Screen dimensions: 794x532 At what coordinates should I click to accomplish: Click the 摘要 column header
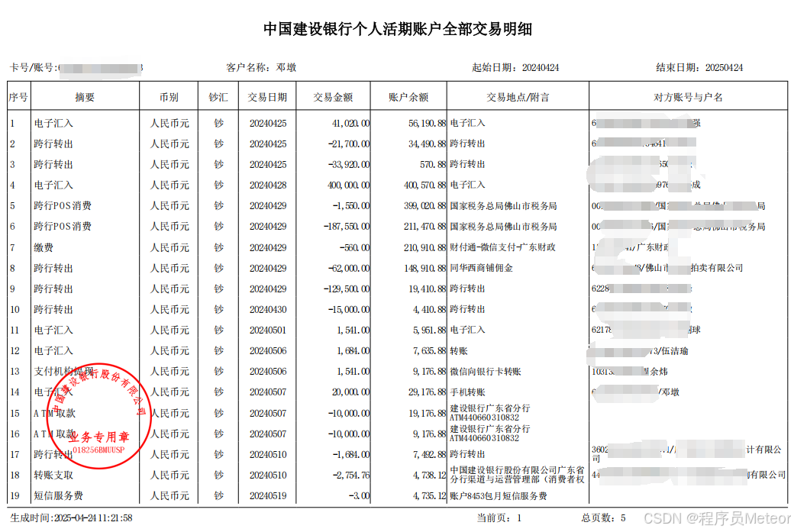[x=85, y=97]
